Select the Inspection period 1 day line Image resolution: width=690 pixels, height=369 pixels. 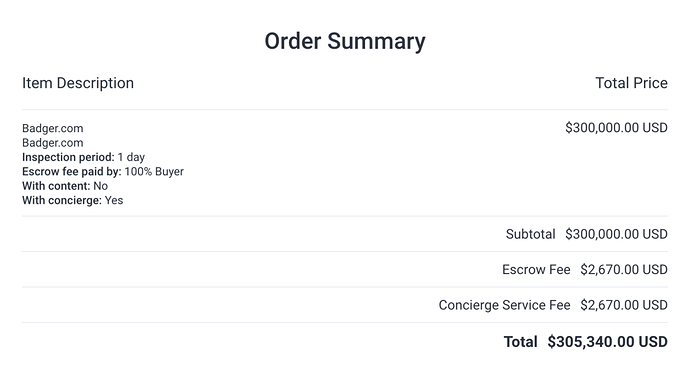click(84, 157)
